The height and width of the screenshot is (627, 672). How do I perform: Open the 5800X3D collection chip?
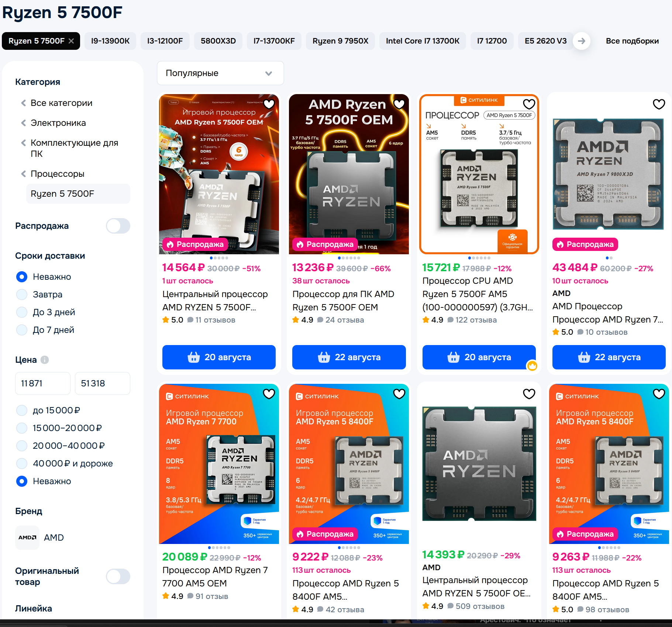click(218, 41)
